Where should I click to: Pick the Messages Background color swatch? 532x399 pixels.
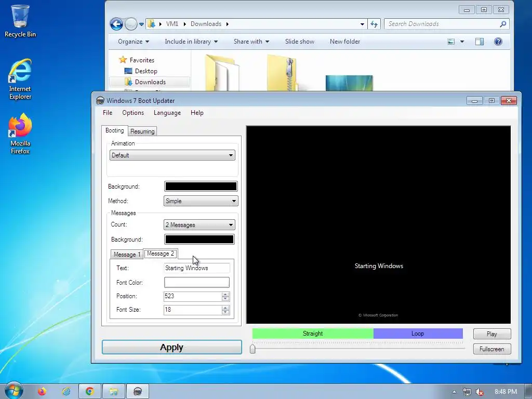click(x=199, y=240)
